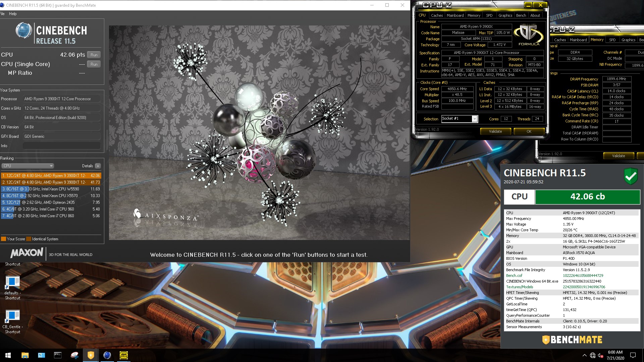The image size is (644, 362).
Task: Select Xeon X5570 ranking entry
Action: coord(51,196)
